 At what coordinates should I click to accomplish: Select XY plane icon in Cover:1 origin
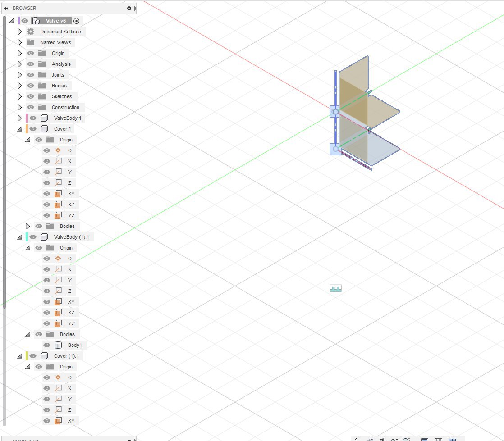pos(58,194)
